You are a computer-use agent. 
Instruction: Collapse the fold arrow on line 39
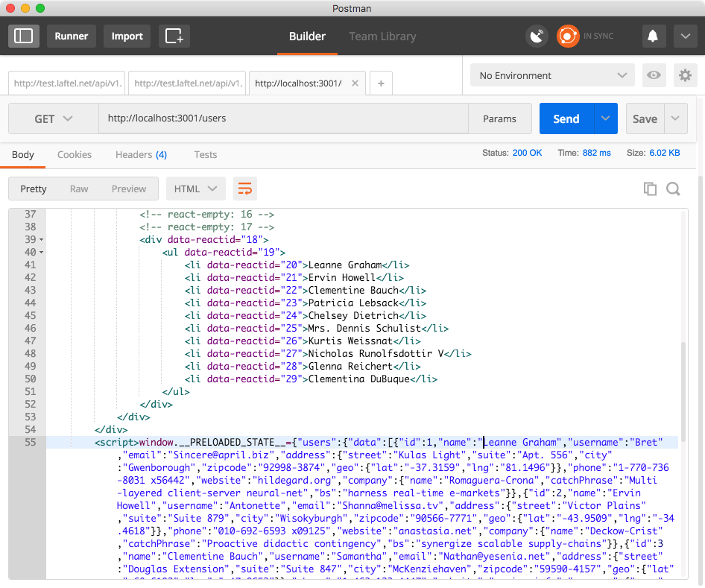click(42, 240)
